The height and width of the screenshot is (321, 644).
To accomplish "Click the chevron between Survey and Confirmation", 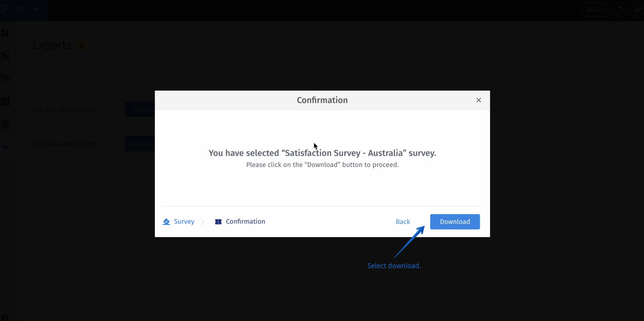I will [203, 221].
